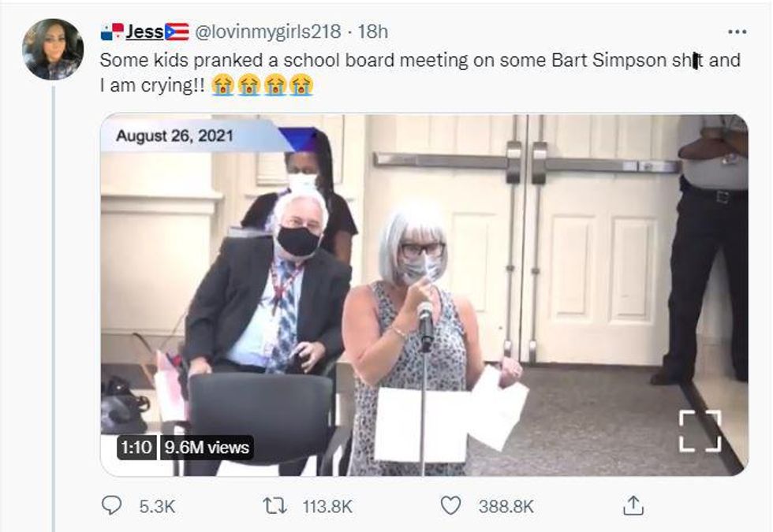Click the 388.8K likes count

pos(506,506)
